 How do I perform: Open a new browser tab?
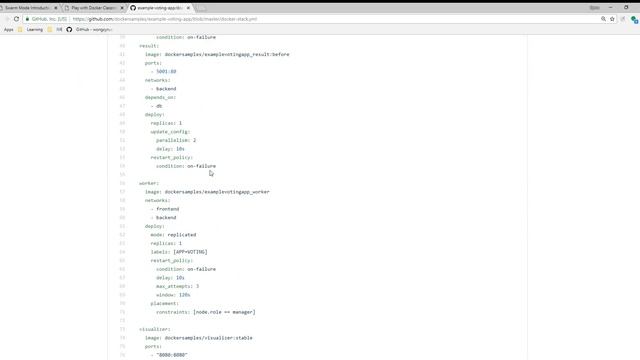pyautogui.click(x=201, y=8)
